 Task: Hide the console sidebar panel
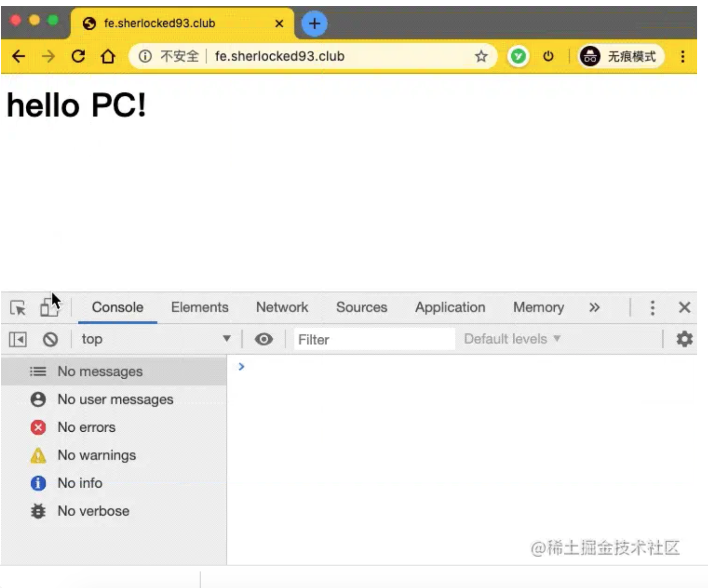point(18,339)
